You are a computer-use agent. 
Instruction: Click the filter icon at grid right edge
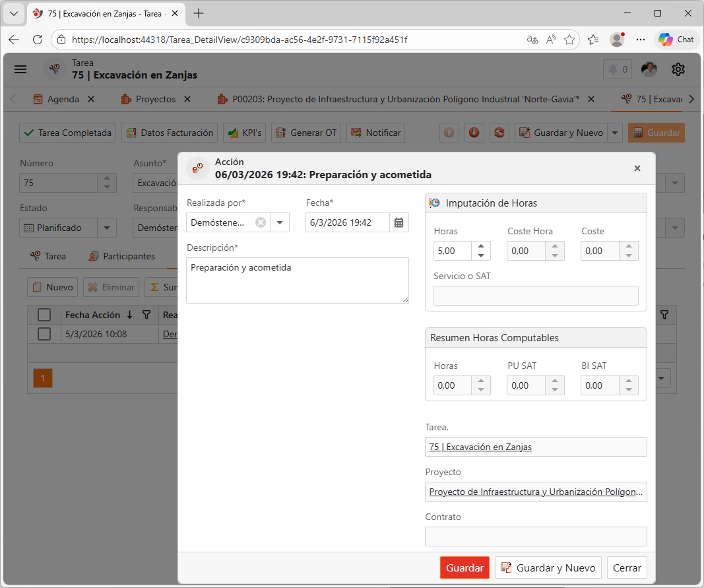pyautogui.click(x=664, y=315)
